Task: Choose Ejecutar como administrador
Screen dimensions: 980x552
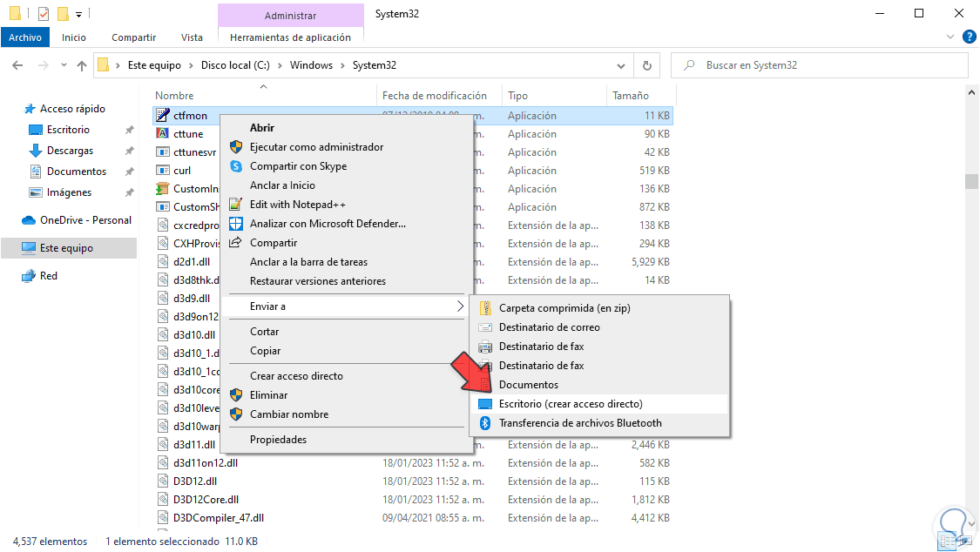Action: [x=348, y=147]
